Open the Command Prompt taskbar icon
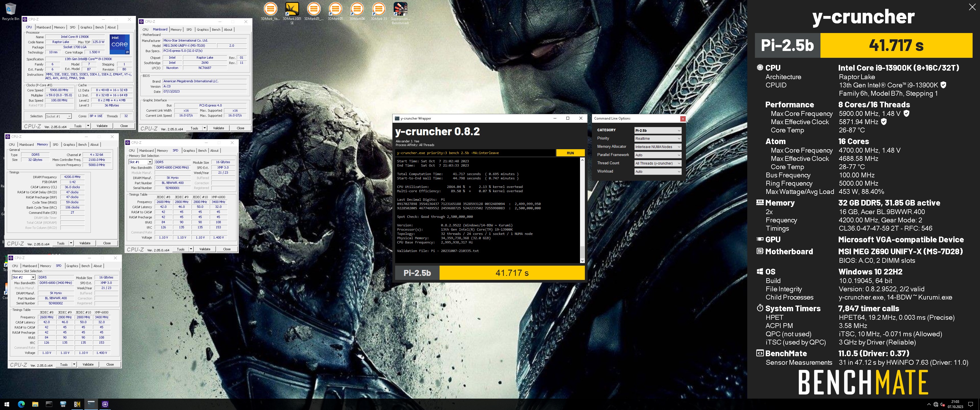Viewport: 980px width, 410px height. (49, 404)
